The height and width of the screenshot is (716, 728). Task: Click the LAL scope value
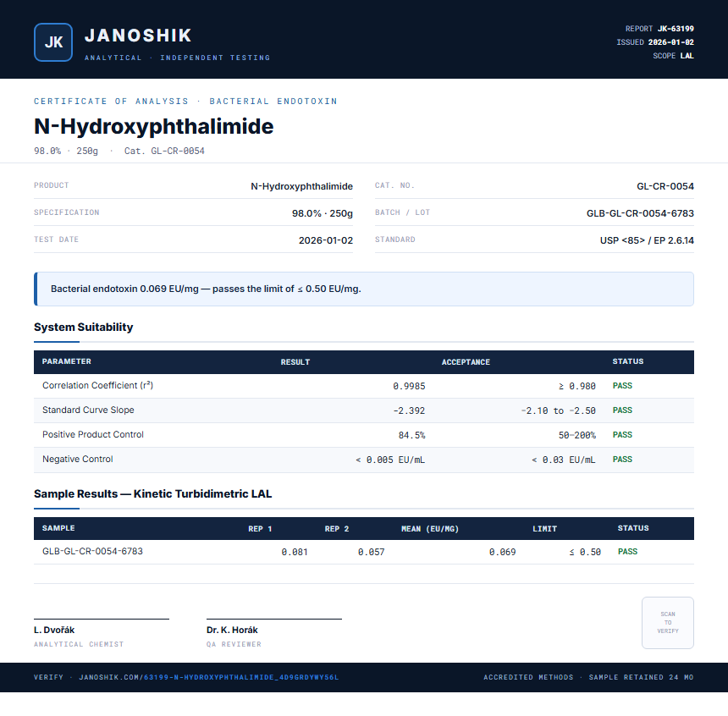click(x=687, y=56)
